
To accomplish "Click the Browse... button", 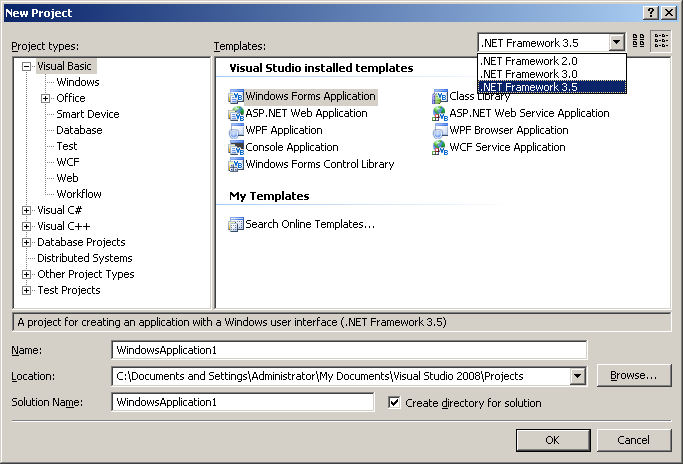I will tap(634, 375).
